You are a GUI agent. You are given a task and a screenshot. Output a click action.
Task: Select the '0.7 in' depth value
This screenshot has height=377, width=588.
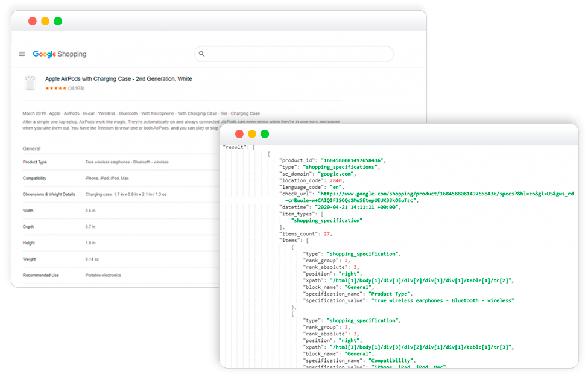pos(90,227)
